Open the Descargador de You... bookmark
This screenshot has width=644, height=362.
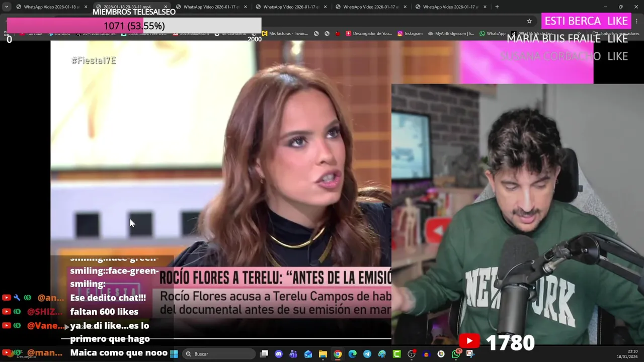369,34
